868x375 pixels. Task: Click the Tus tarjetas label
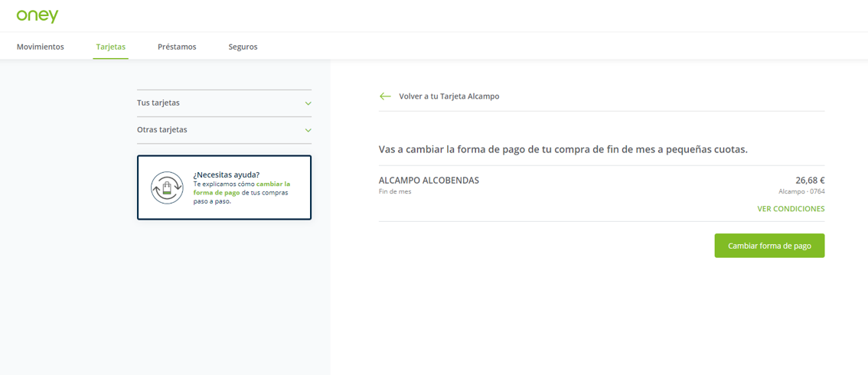(158, 103)
